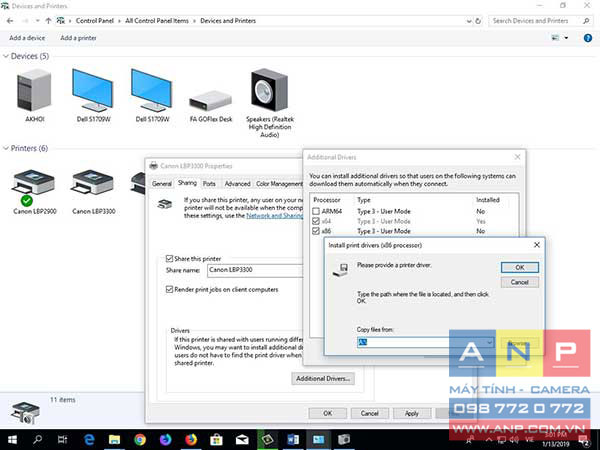600x450 pixels.
Task: Click All Control Panel Items breadcrumb
Action: pyautogui.click(x=157, y=21)
